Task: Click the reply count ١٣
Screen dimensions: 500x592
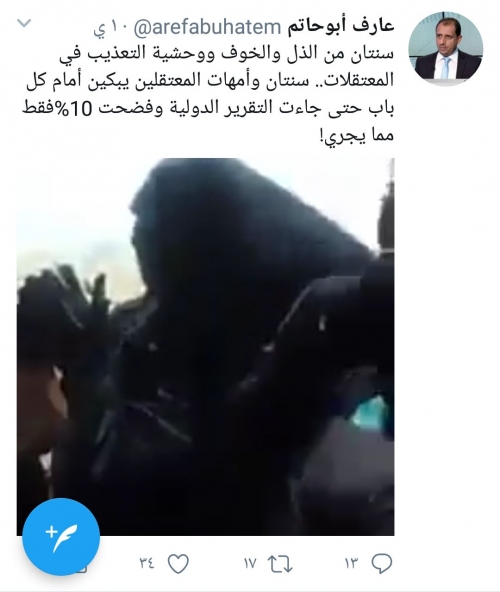Action: (351, 564)
